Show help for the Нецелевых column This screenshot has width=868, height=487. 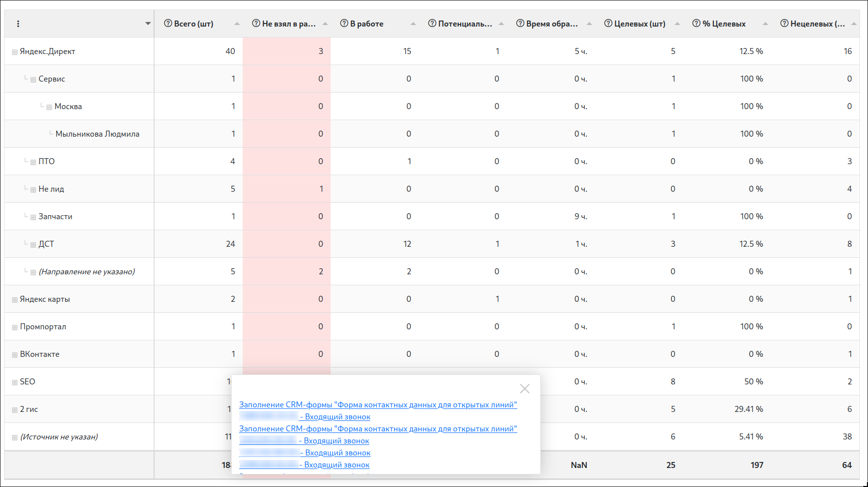[784, 24]
